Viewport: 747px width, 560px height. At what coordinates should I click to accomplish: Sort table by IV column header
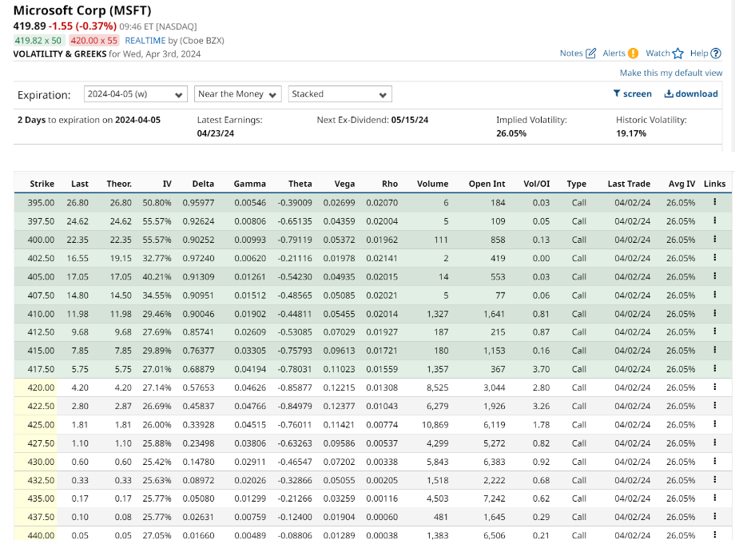(x=167, y=184)
